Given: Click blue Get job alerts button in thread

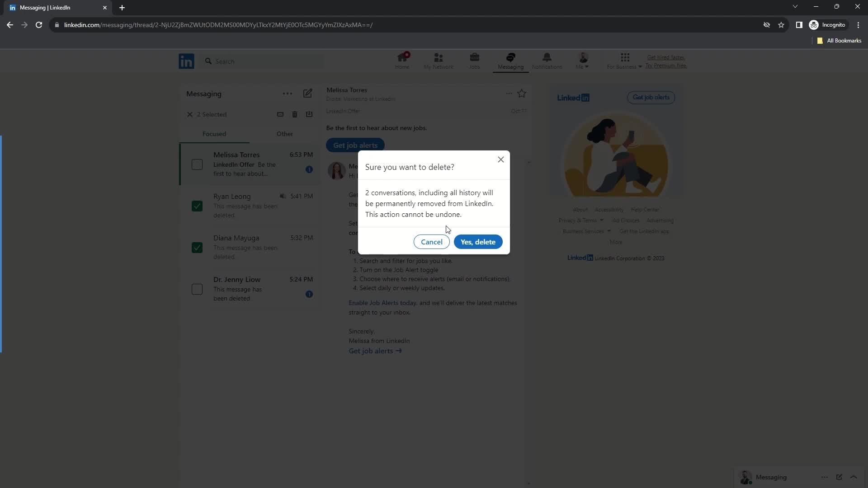Looking at the screenshot, I should tap(355, 145).
